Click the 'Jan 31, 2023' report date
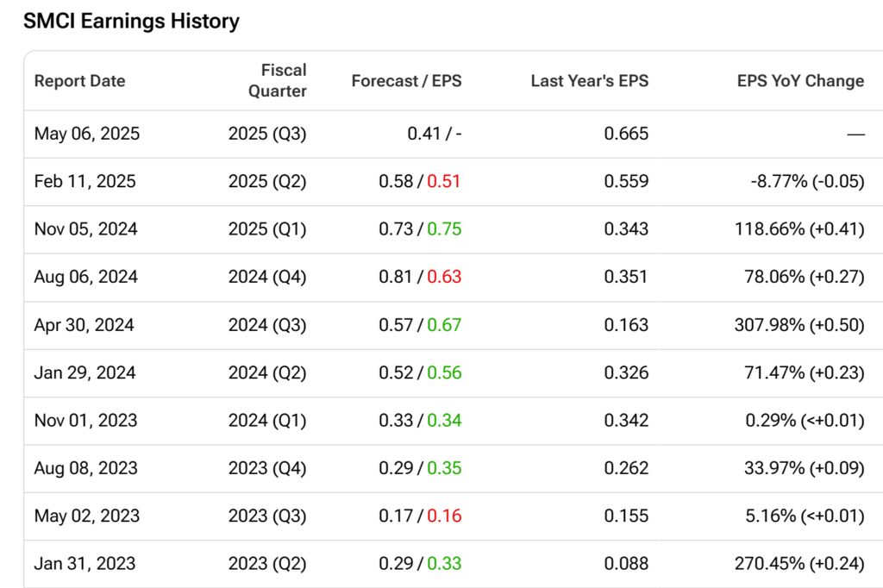Viewport: 883px width, 588px height. point(85,565)
